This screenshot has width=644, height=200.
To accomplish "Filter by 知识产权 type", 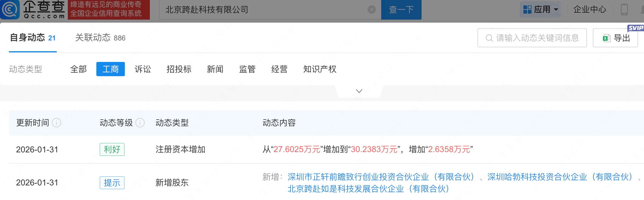I will [x=320, y=69].
